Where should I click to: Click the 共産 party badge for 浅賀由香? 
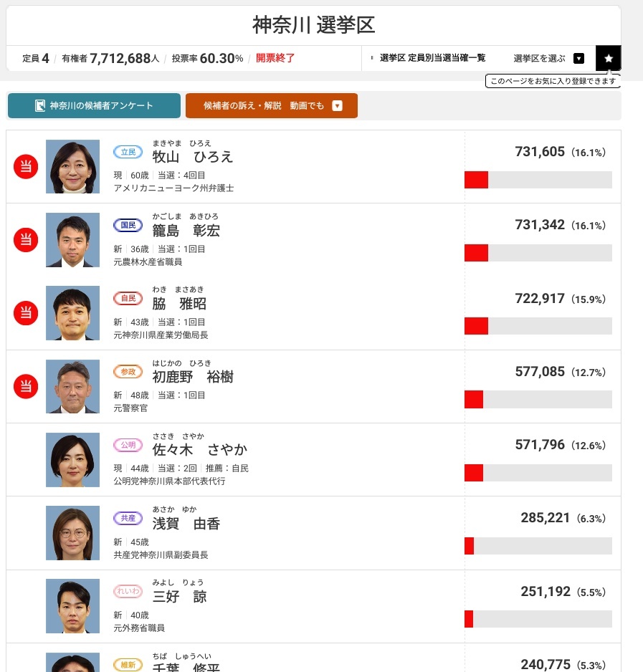click(128, 518)
